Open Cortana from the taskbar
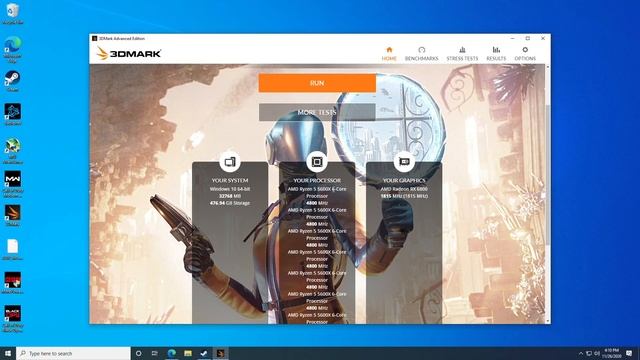Image resolution: width=640 pixels, height=360 pixels. (x=138, y=353)
